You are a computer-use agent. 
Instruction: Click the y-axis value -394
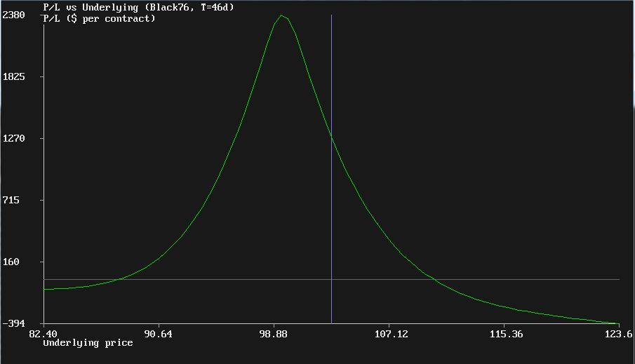(x=14, y=323)
